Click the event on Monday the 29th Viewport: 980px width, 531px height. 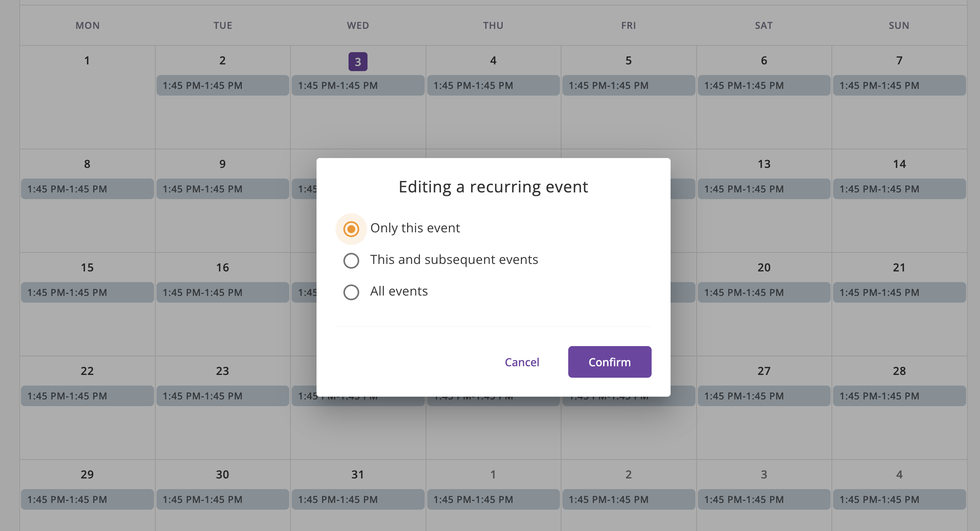click(87, 499)
